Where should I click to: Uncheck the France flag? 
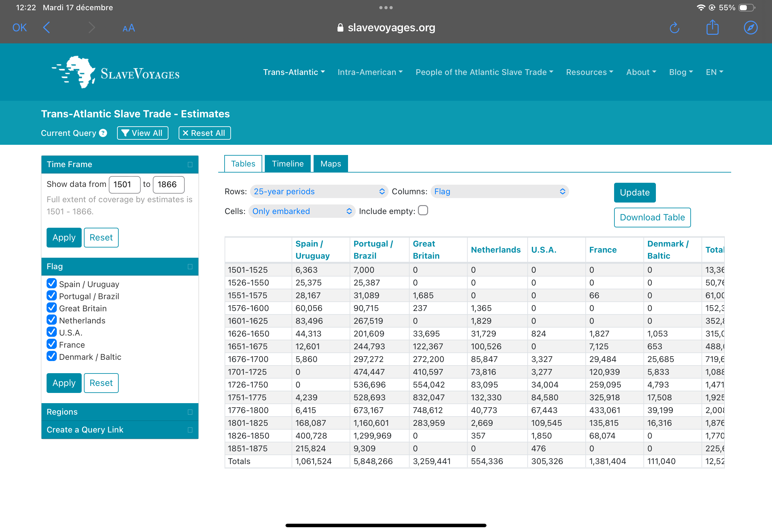coord(52,344)
